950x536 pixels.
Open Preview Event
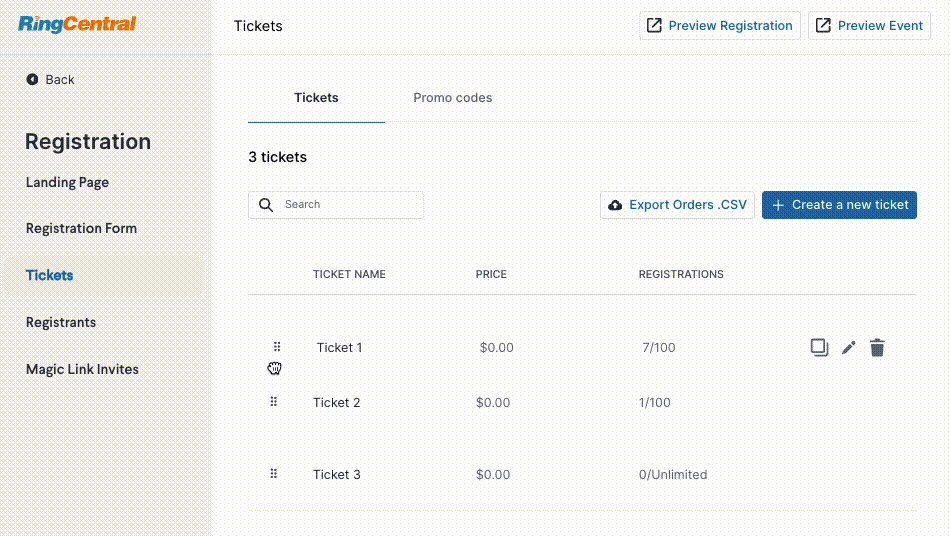point(869,25)
